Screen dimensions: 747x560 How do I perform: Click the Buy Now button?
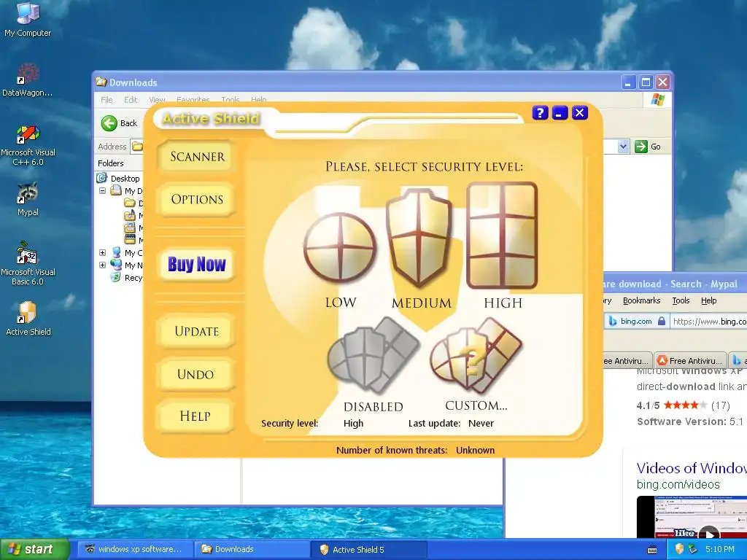197,264
